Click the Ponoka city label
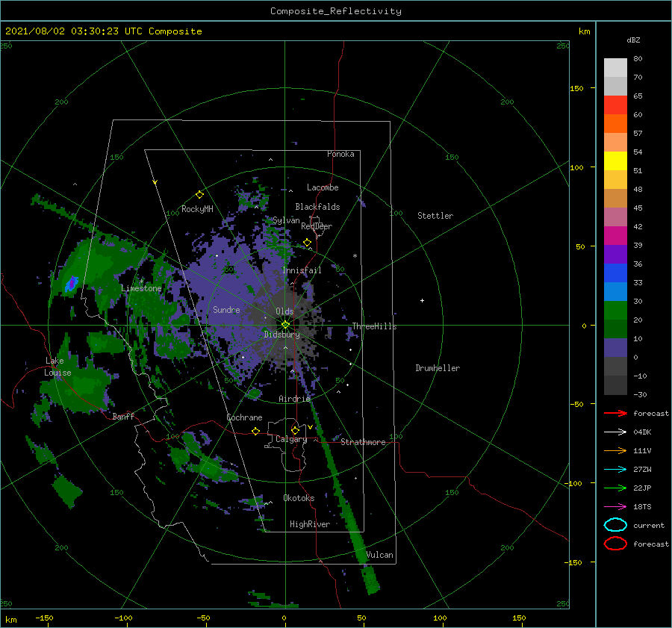The image size is (672, 628). point(340,154)
